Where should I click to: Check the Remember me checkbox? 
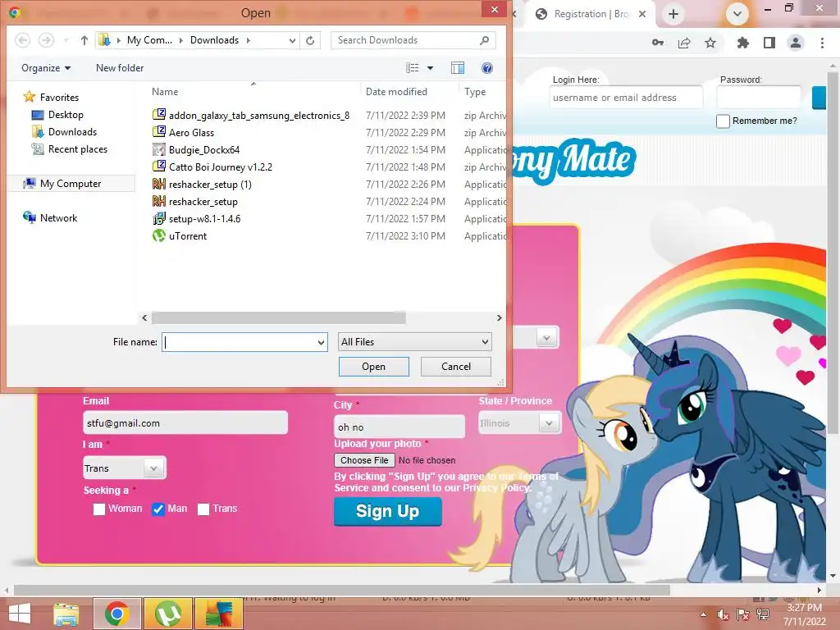pyautogui.click(x=723, y=121)
